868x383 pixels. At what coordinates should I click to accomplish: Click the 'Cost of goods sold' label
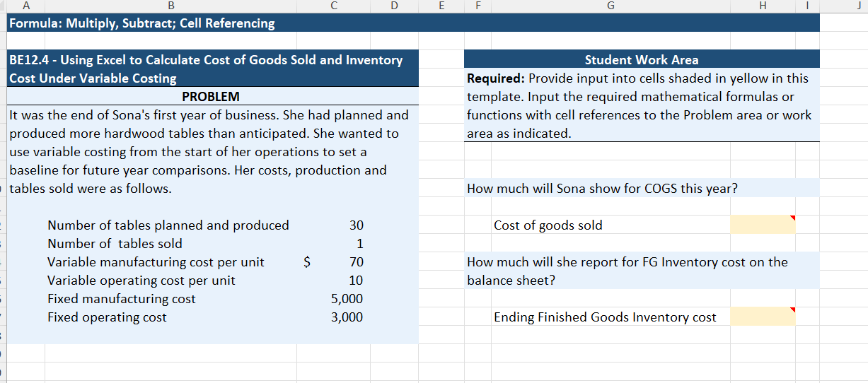[548, 225]
